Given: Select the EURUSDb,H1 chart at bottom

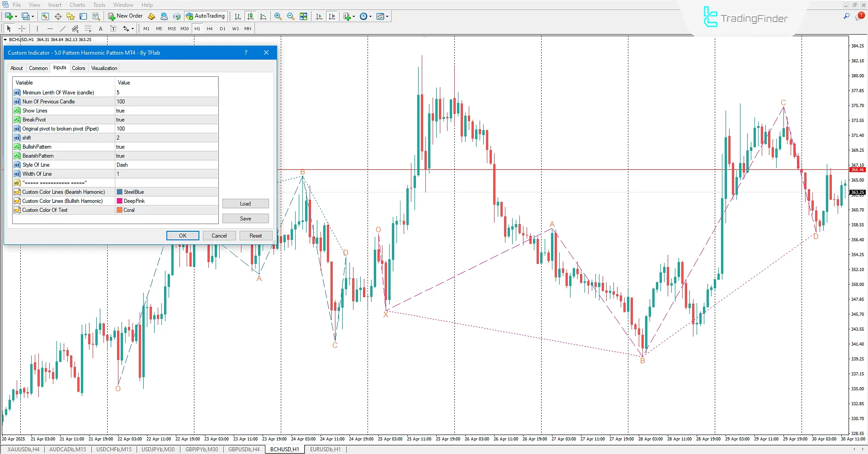Looking at the screenshot, I should tap(325, 449).
